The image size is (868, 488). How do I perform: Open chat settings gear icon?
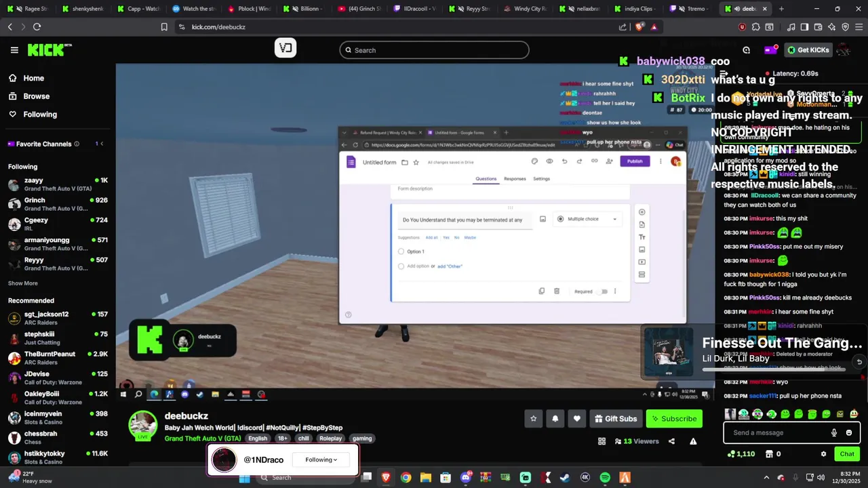[823, 454]
